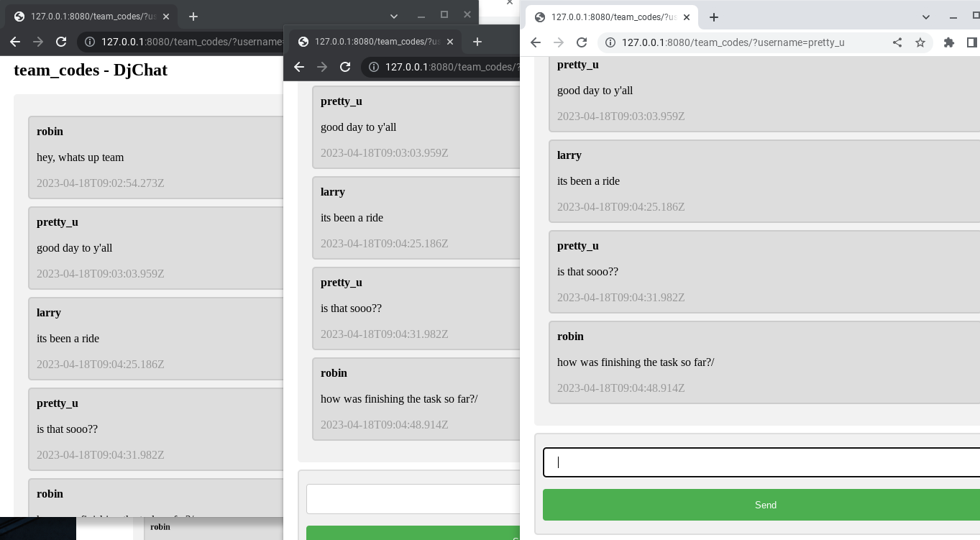Open a new tab in the rightmost browser window

coord(713,17)
